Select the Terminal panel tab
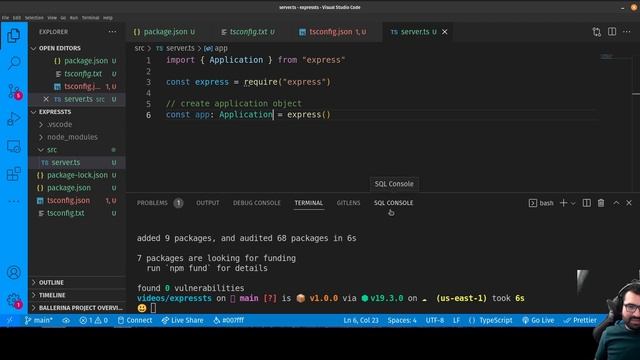 (309, 203)
